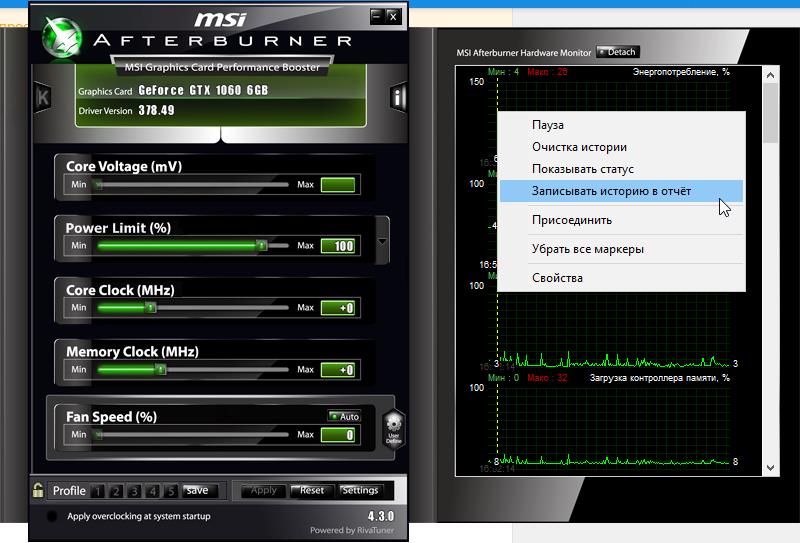Open User Define fan gear icon
This screenshot has height=543, width=800.
393,429
